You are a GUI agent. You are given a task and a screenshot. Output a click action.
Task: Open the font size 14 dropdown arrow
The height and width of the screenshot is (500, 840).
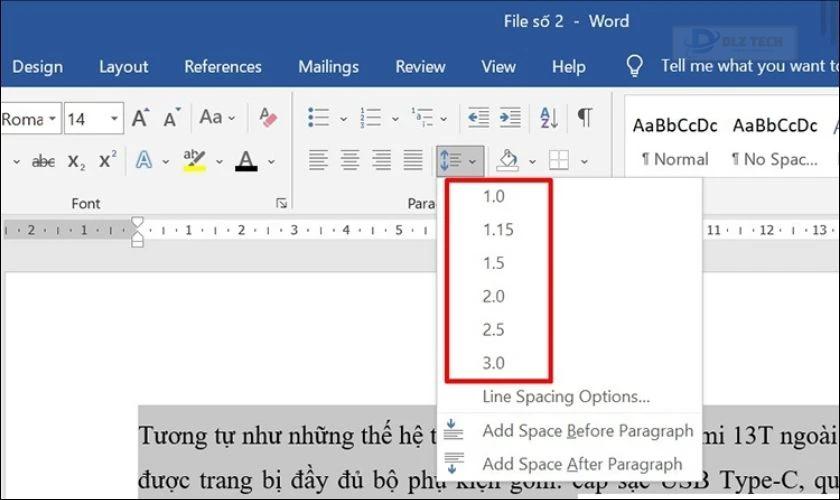[114, 118]
